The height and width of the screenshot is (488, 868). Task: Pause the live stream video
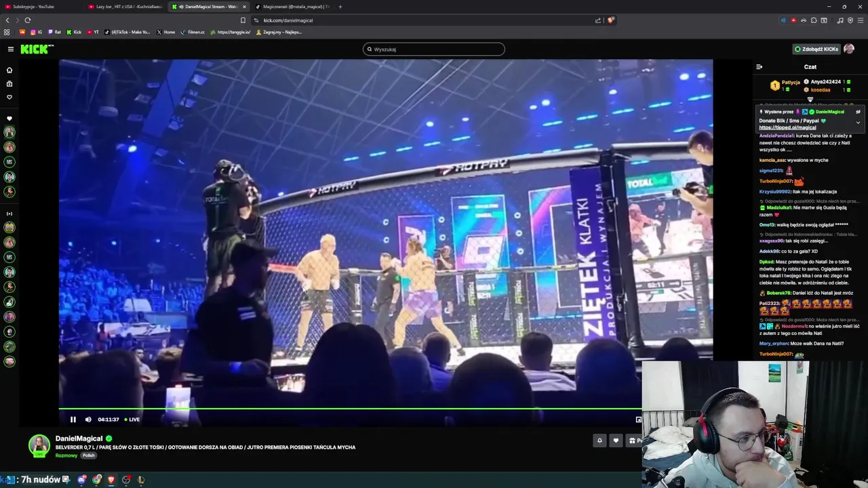[x=73, y=420]
